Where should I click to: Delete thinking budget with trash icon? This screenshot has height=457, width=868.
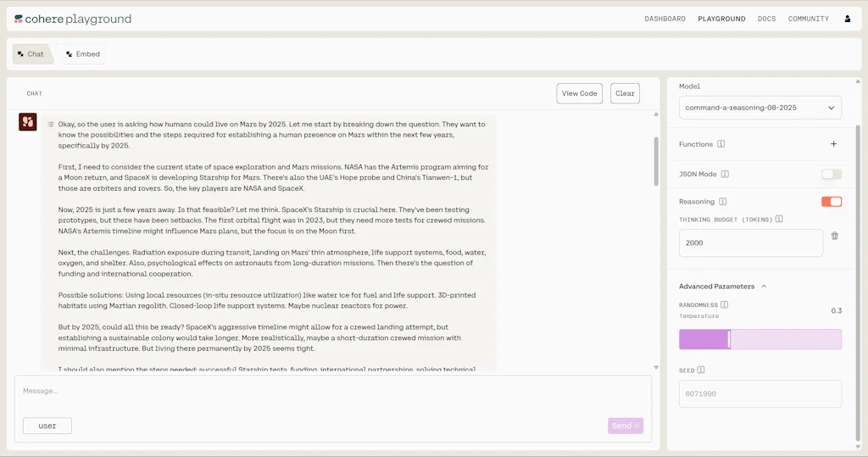pos(835,236)
